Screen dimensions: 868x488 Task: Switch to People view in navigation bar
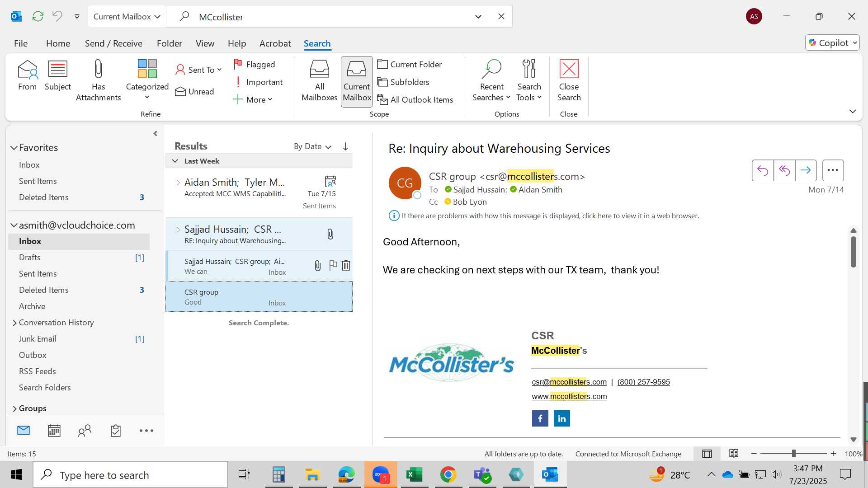coord(85,431)
